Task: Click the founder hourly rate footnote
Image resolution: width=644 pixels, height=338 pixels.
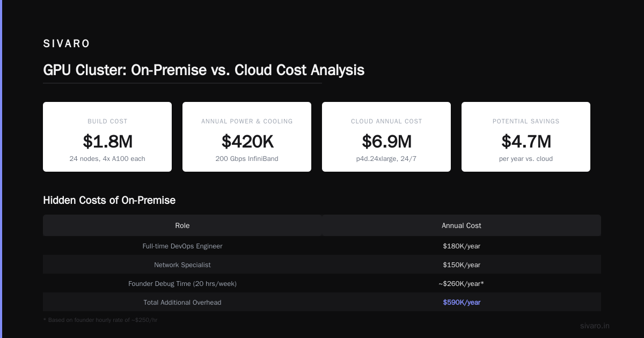Action: [x=100, y=320]
